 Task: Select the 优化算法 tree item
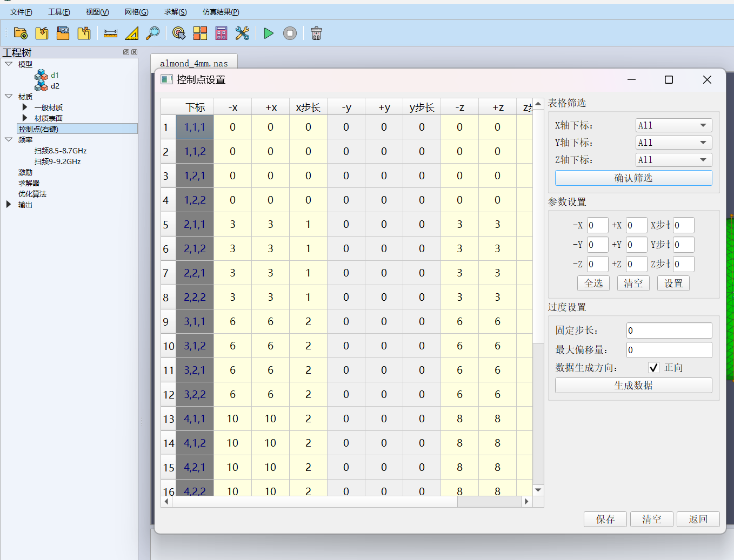pyautogui.click(x=32, y=194)
